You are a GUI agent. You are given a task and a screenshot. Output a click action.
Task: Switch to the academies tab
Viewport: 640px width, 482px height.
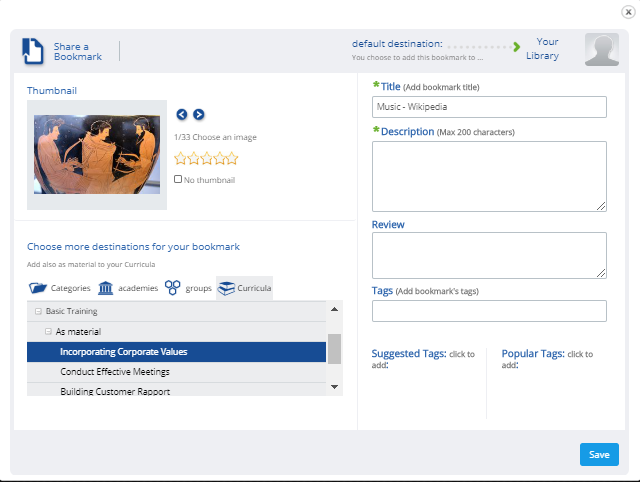[x=128, y=288]
